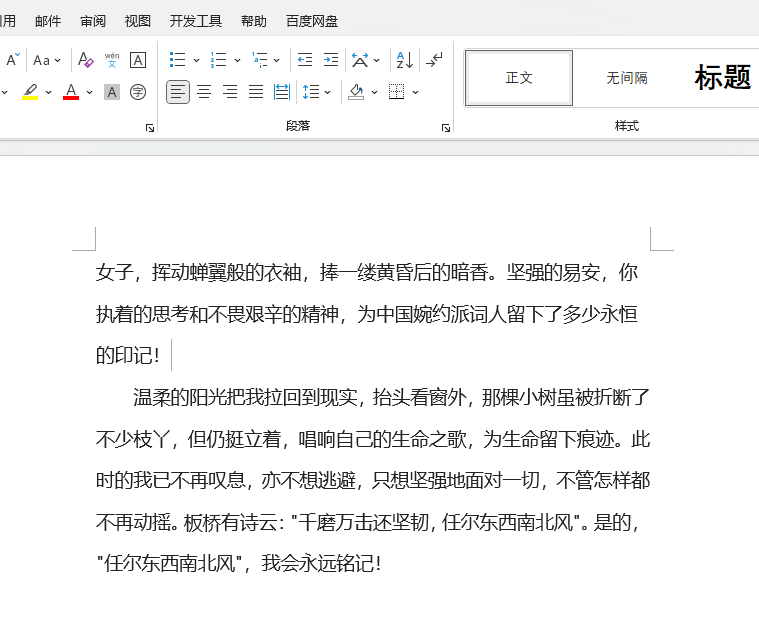The height and width of the screenshot is (617, 759).
Task: Open the 百度网盘 ribbon tab
Action: (312, 21)
